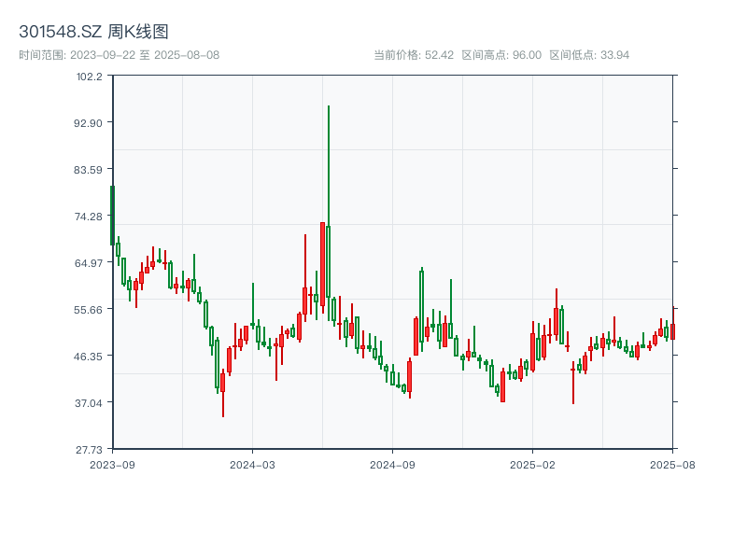Viewport: 747px width, 560px height.
Task: Click the y-axis label 27.73
Action: [88, 450]
